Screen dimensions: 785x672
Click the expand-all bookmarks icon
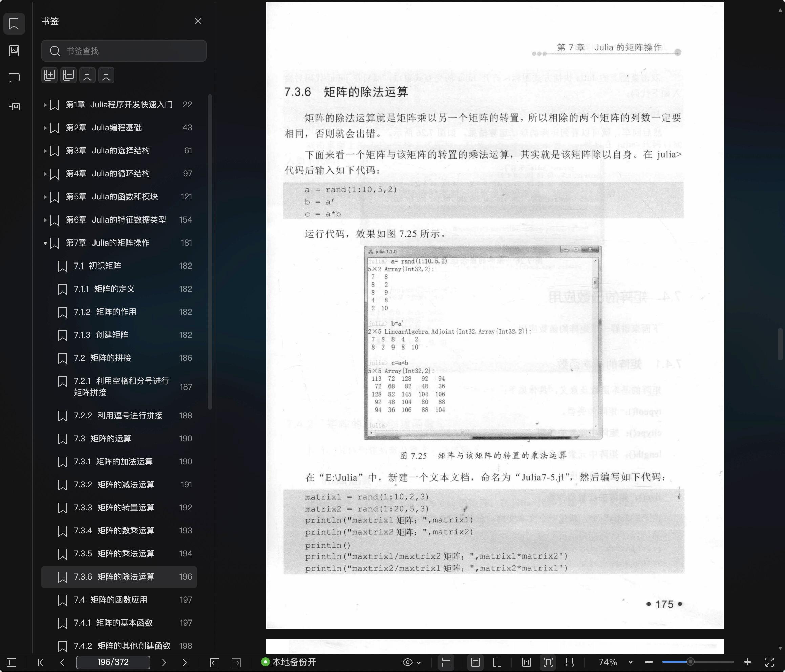tap(50, 75)
